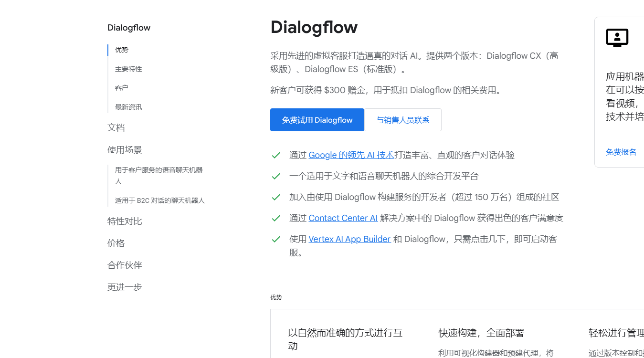Click the checkmark beside Vertex AI App Builder bullet

[276, 239]
